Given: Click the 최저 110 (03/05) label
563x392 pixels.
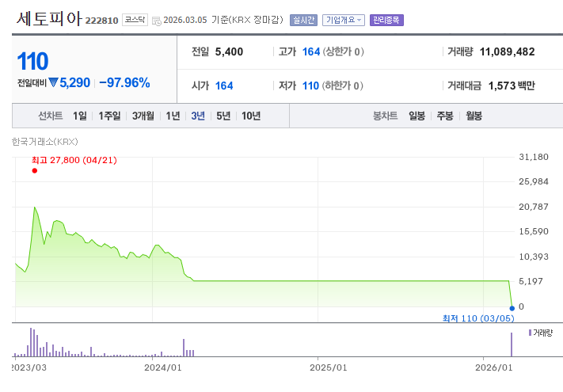Looking at the screenshot, I should pyautogui.click(x=478, y=318).
